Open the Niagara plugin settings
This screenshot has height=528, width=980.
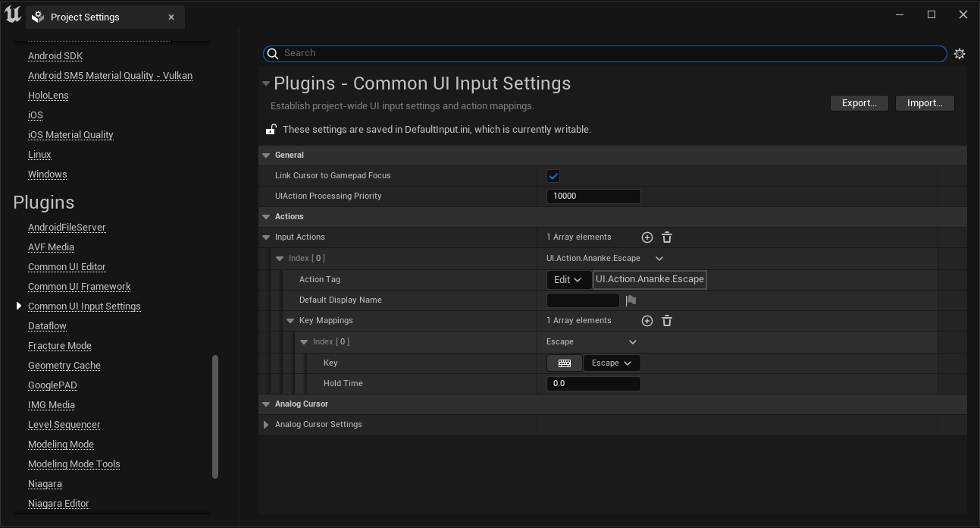pos(45,484)
